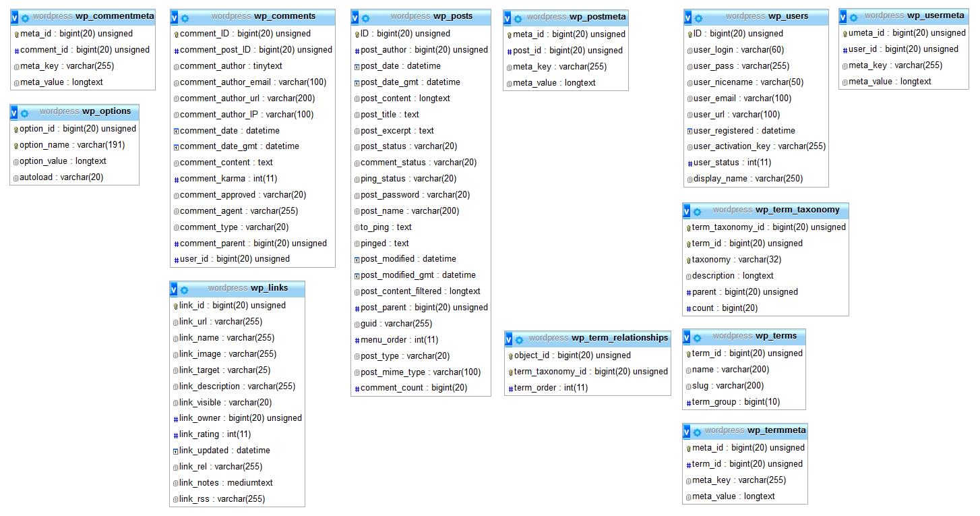980x516 pixels.
Task: Open the settings gear on wp_postmeta header
Action: coord(518,16)
